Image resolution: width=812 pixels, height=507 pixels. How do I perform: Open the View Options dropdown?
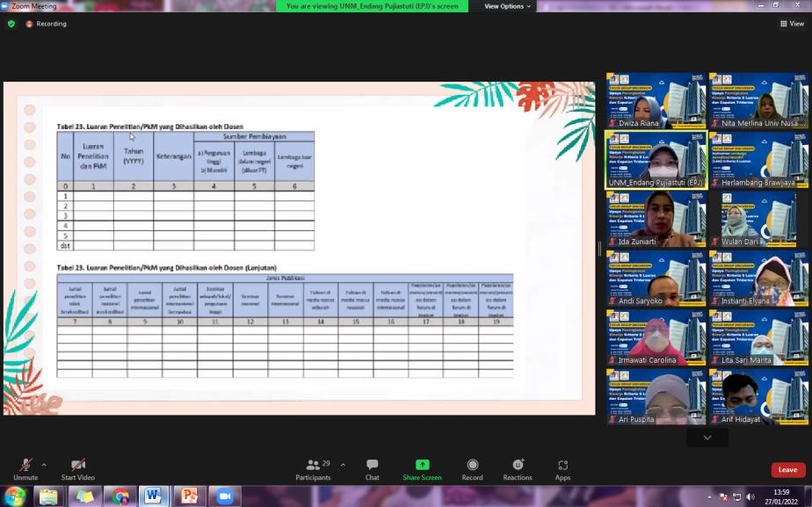(x=508, y=6)
